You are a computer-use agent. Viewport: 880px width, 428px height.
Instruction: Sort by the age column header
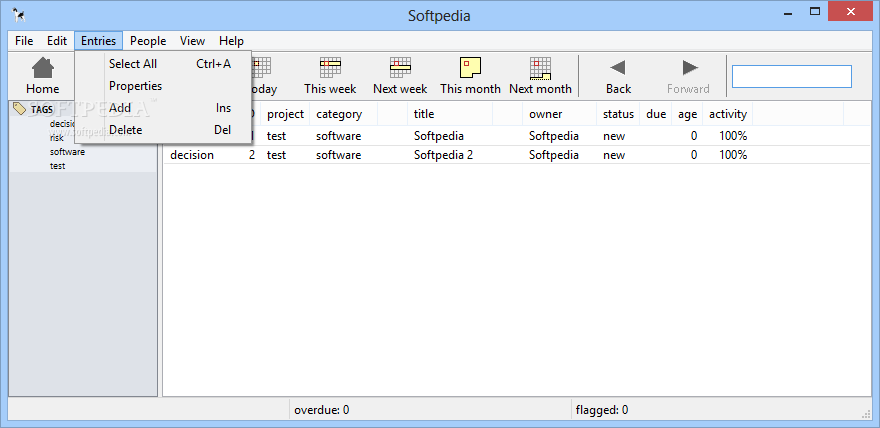pos(688,114)
